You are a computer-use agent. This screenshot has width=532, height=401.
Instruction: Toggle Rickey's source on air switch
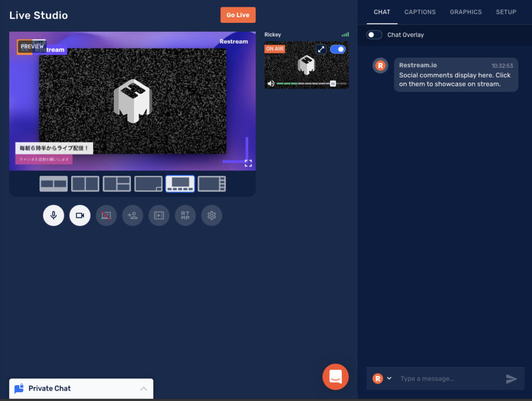click(338, 49)
